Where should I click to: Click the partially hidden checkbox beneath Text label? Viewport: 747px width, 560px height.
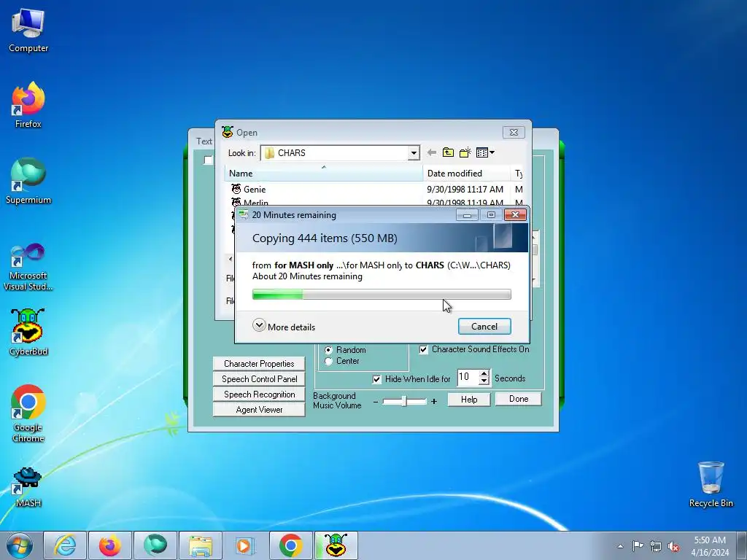point(208,160)
